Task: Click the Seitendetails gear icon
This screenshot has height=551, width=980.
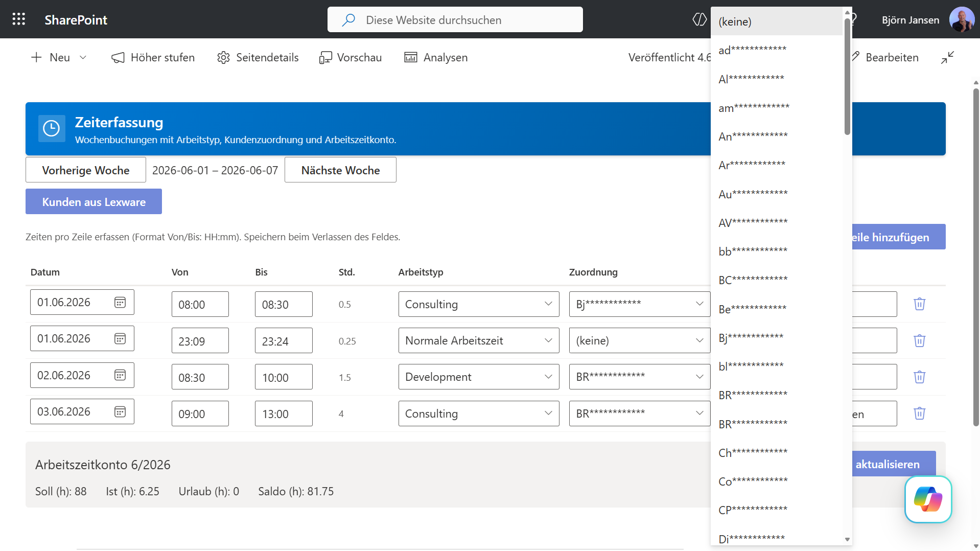Action: click(223, 57)
